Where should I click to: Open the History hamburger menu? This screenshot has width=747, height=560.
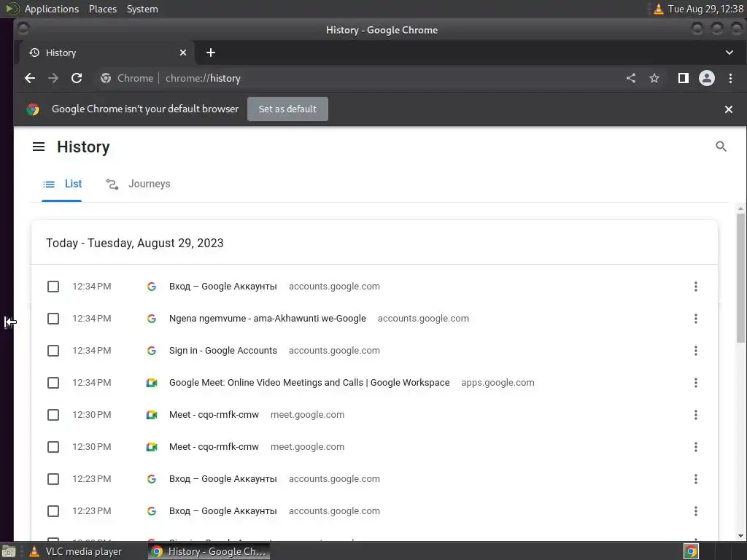click(39, 147)
